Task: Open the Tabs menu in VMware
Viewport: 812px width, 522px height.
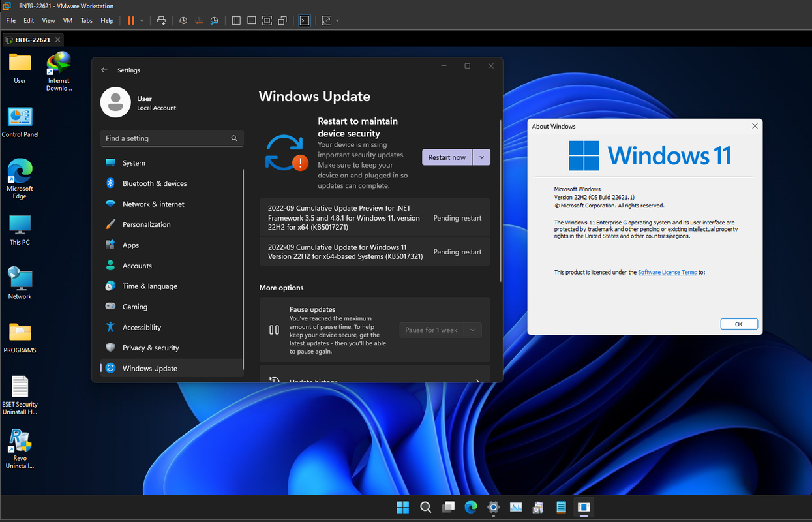Action: tap(87, 20)
